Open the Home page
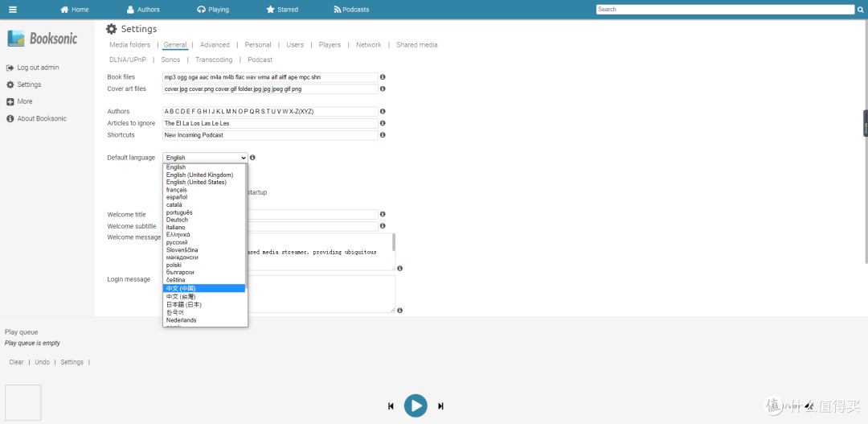Screen dimensions: 868x424 click(x=75, y=10)
